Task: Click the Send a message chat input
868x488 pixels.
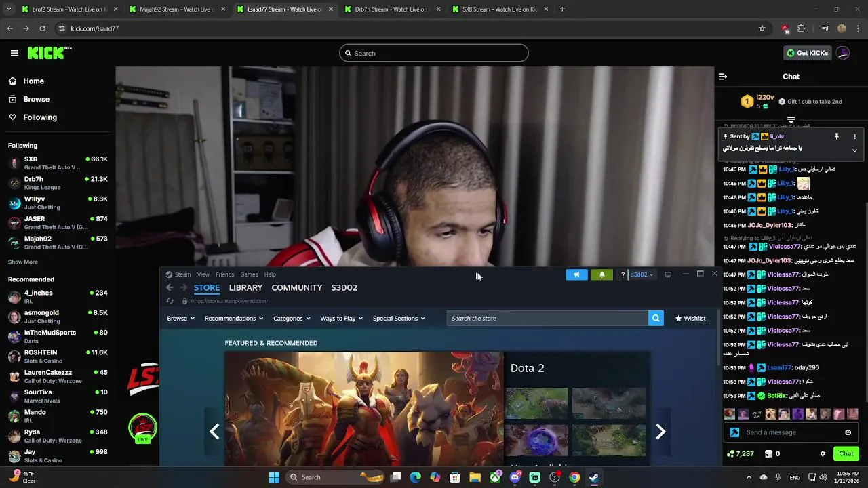Action: coord(789,432)
